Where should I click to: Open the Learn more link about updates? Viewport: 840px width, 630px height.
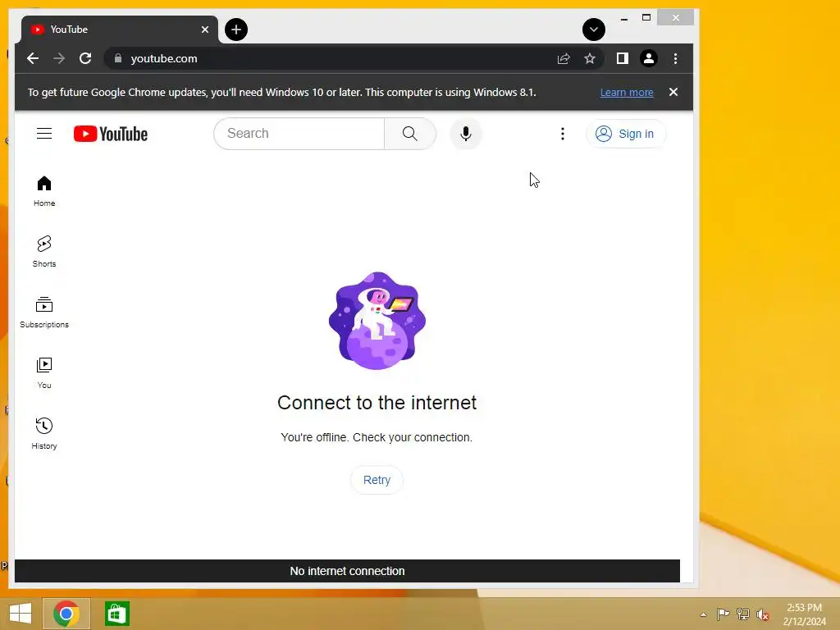(626, 92)
